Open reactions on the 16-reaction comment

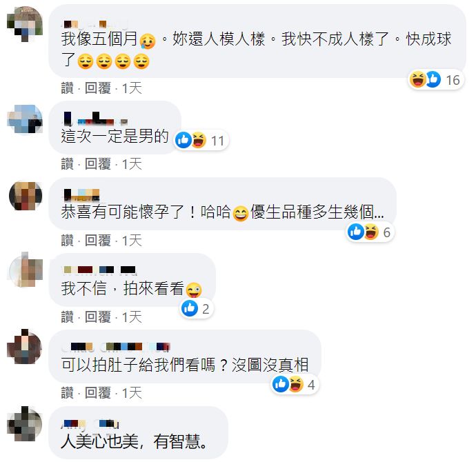(435, 80)
